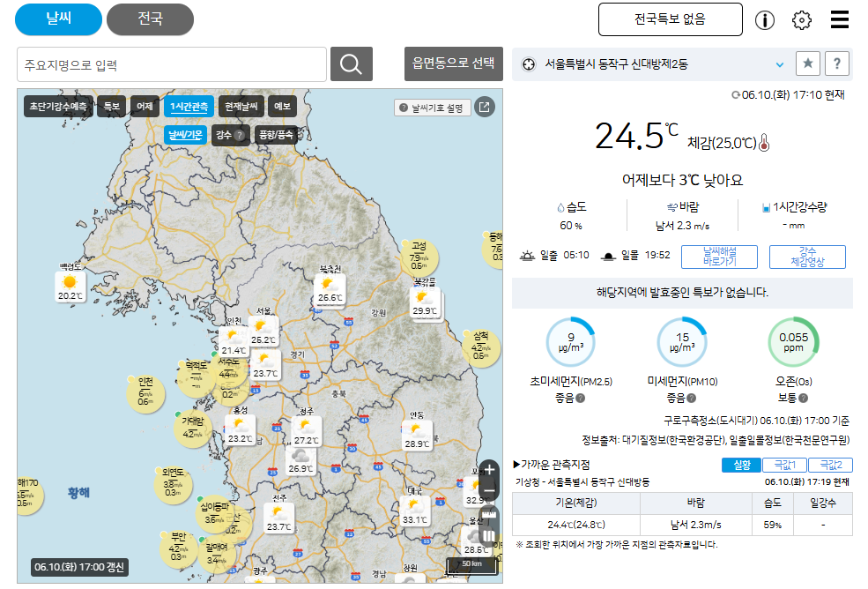
Task: Click the 삼척 wind buoy marker
Action: [x=480, y=348]
